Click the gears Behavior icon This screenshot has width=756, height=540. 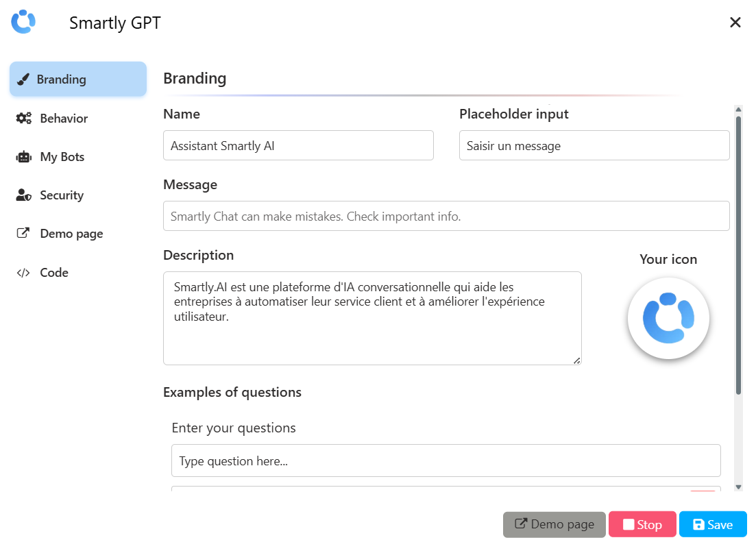(23, 118)
